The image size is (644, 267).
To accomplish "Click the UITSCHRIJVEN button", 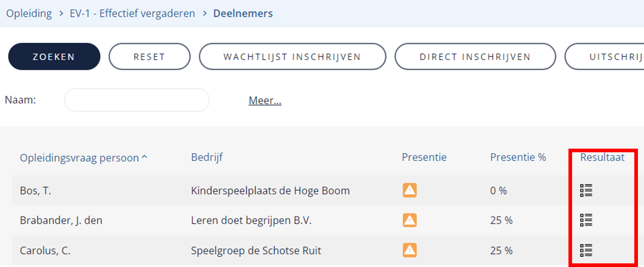I will point(604,57).
